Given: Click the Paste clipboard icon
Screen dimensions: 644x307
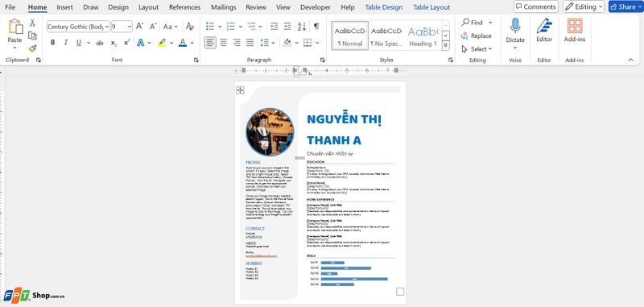Looking at the screenshot, I should pos(15,27).
